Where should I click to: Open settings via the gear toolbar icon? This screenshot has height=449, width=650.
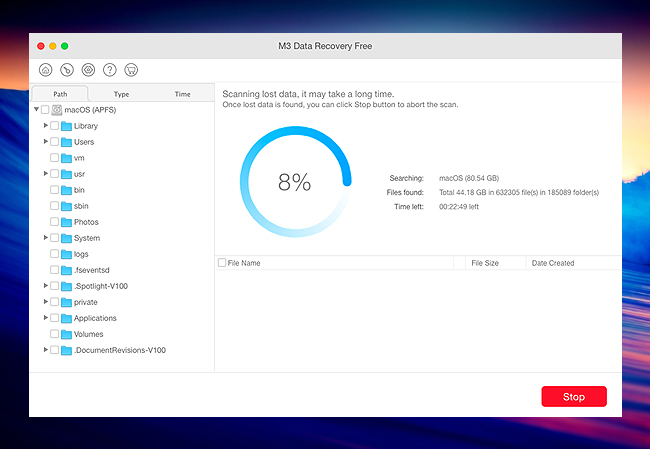pyautogui.click(x=88, y=70)
